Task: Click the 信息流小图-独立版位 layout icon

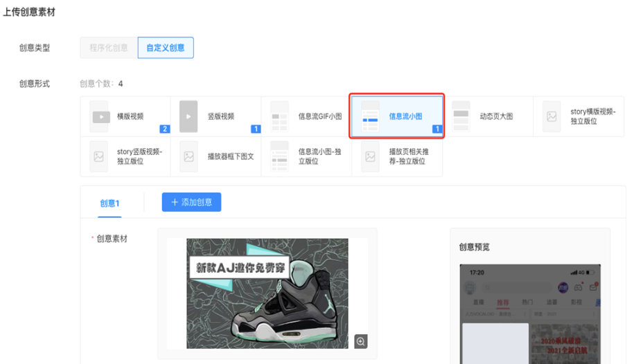Action: pos(279,156)
